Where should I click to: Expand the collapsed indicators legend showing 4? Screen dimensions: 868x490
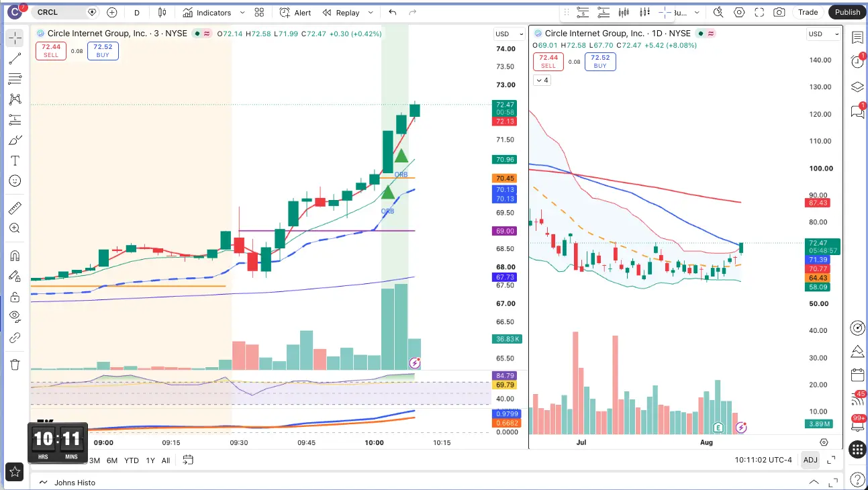(542, 80)
